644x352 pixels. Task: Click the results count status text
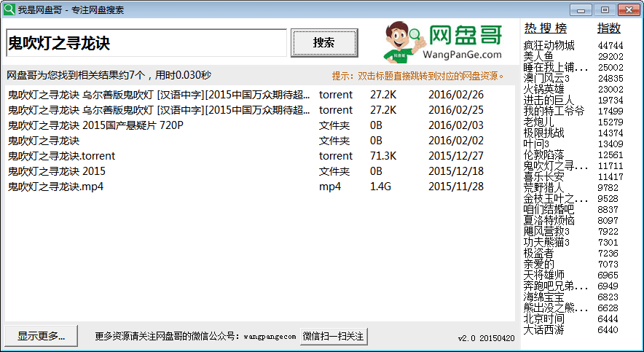click(109, 75)
